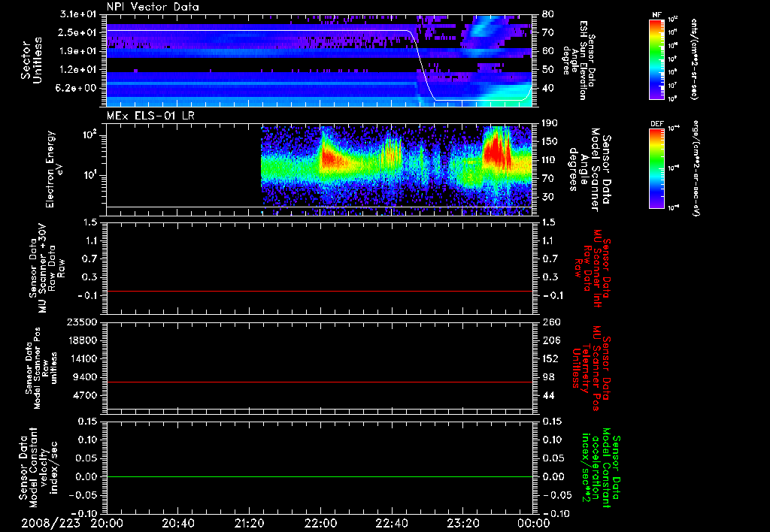Click the '3.1e+01' sector tick label
770x532 pixels.
(77, 14)
